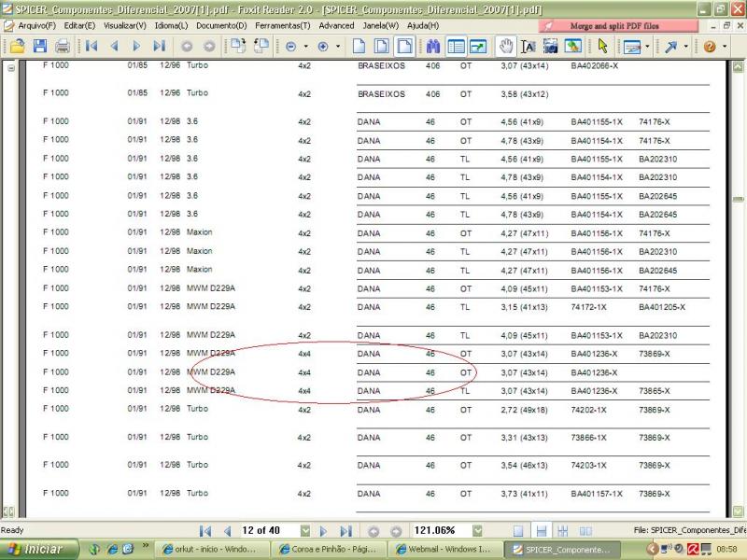This screenshot has height=560, width=747.
Task: Open the Ajuda(H) menu
Action: [x=423, y=26]
